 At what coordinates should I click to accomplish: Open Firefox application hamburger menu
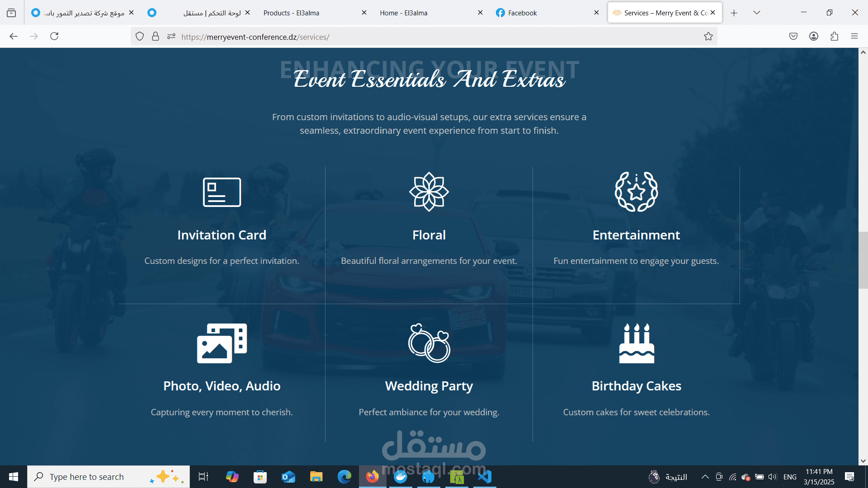coord(854,37)
